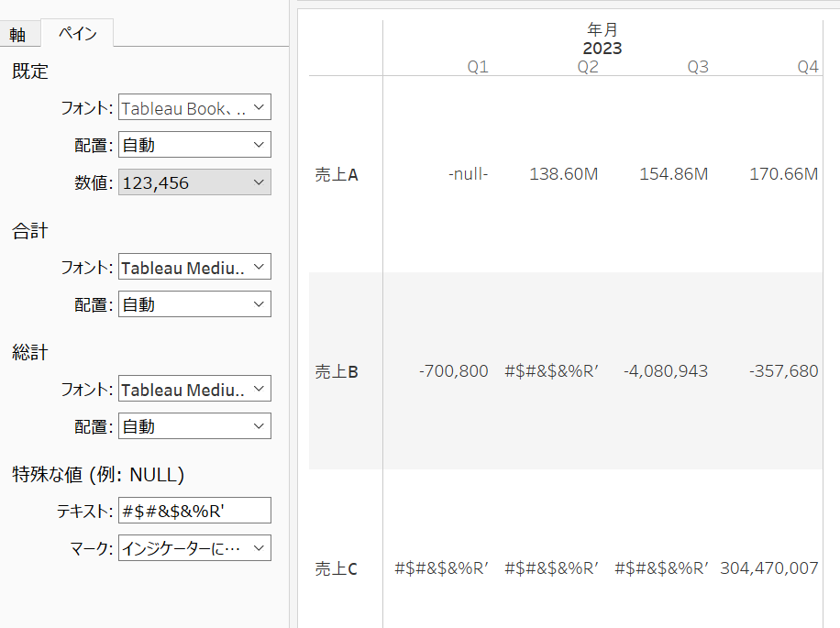The width and height of the screenshot is (840, 628).
Task: Click the Q1 column header
Action: [478, 67]
